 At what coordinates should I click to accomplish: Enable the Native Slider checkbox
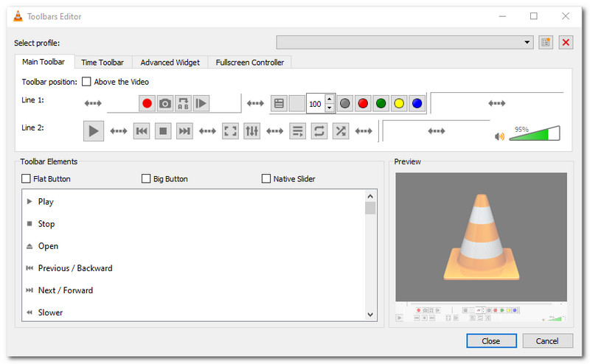tap(266, 178)
